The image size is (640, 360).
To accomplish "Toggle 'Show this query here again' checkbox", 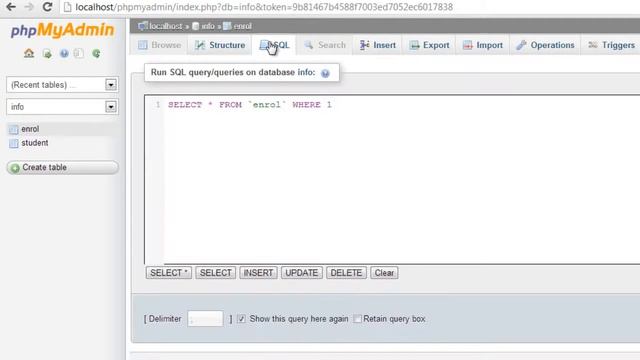I will tap(242, 319).
